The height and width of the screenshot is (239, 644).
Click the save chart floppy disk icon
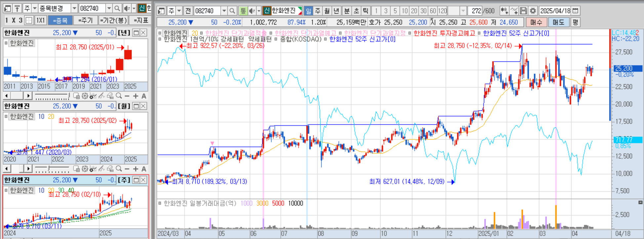tap(523, 11)
